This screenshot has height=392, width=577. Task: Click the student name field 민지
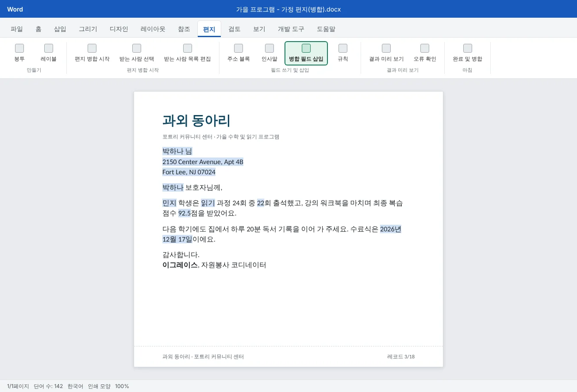[169, 203]
